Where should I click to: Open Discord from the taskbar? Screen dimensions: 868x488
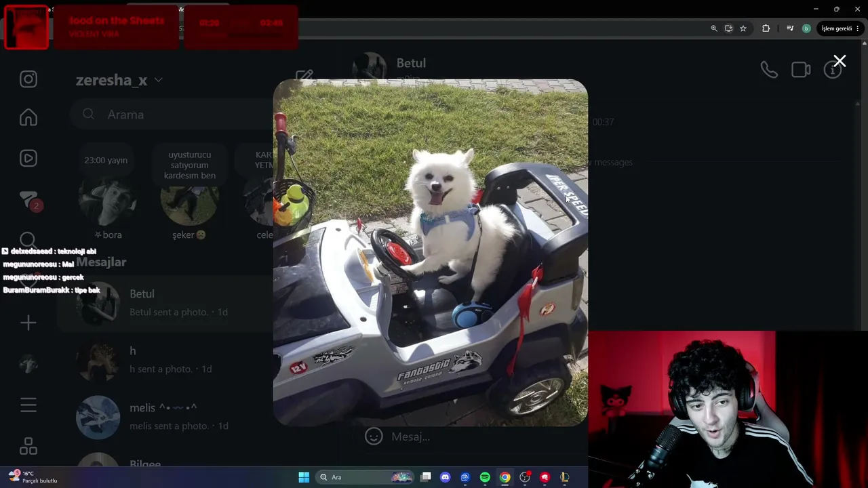tap(445, 477)
